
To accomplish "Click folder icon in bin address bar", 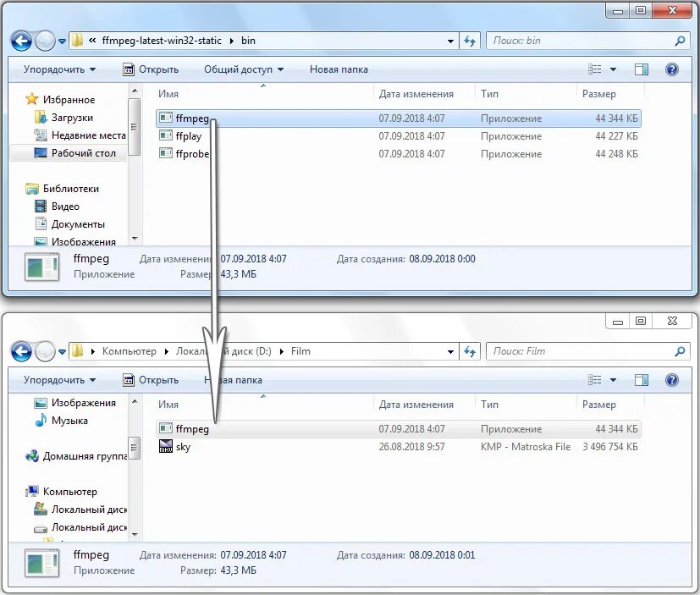I will [x=77, y=40].
